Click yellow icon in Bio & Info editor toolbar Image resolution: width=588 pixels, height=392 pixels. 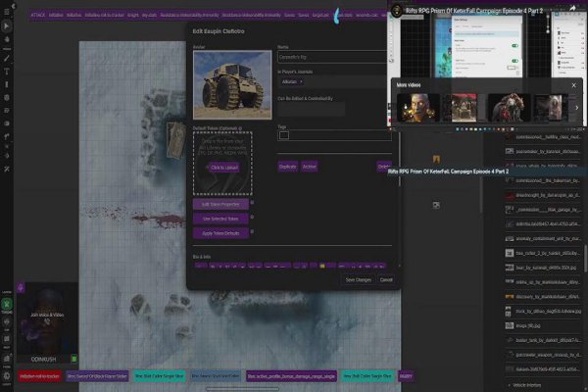(x=322, y=266)
